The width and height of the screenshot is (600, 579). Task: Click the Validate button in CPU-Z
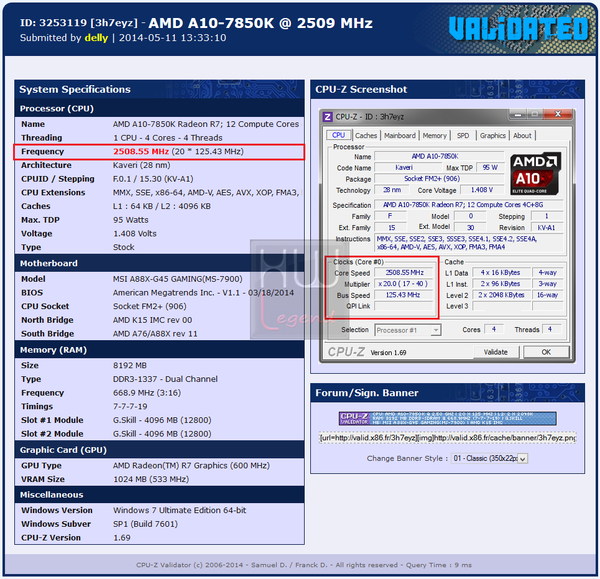click(496, 352)
